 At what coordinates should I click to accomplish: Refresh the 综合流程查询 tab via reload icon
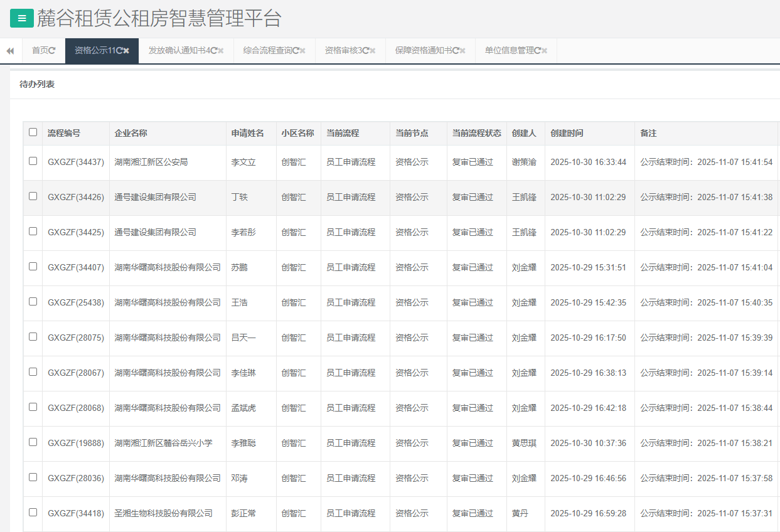pos(296,51)
